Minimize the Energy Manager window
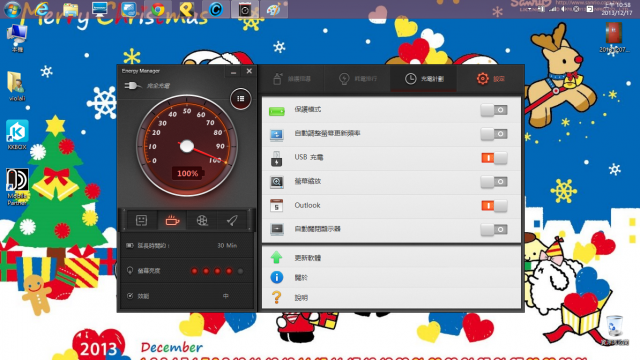This screenshot has width=640, height=360. click(x=233, y=72)
